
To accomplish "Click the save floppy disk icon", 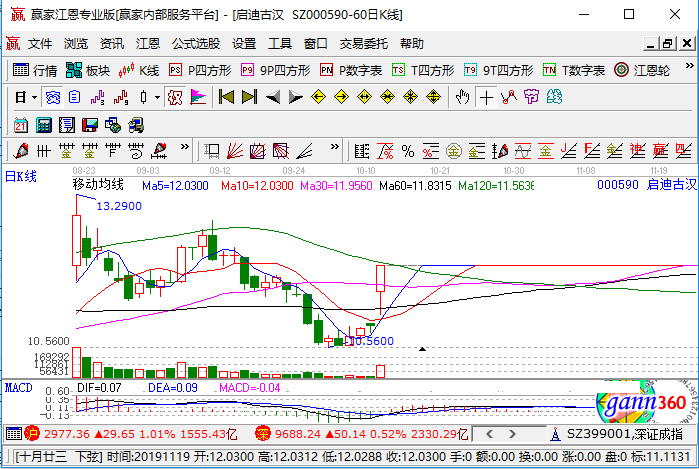I will tap(90, 125).
